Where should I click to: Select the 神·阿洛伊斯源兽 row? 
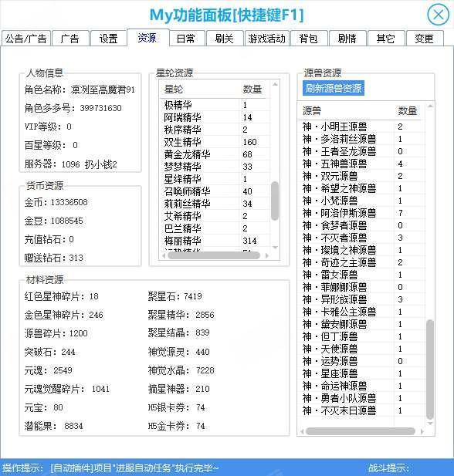(x=361, y=213)
